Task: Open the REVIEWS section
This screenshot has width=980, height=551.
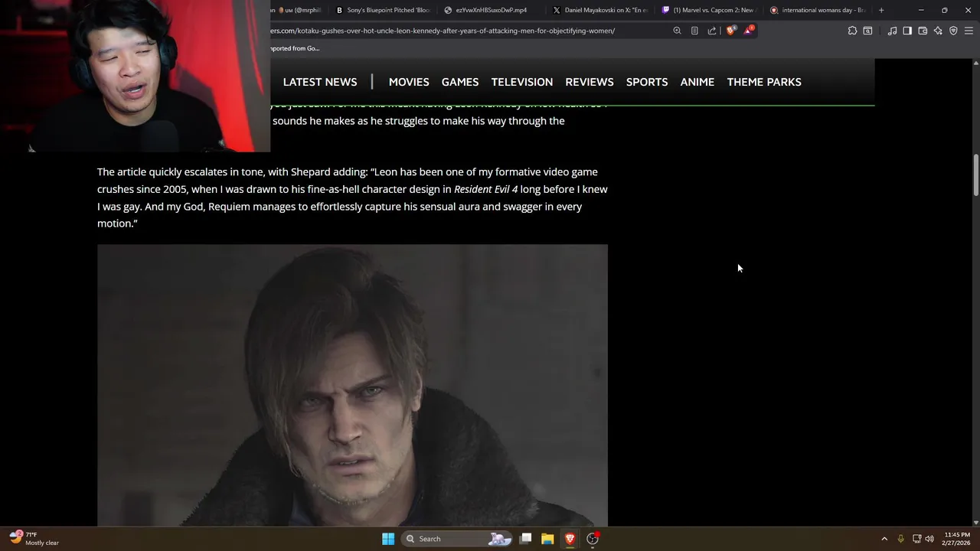Action: (590, 82)
